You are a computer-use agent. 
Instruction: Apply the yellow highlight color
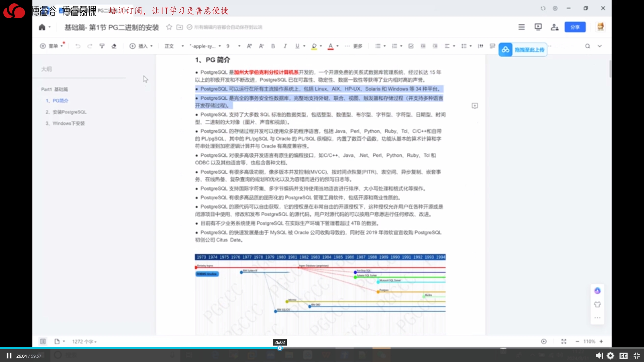pyautogui.click(x=314, y=46)
